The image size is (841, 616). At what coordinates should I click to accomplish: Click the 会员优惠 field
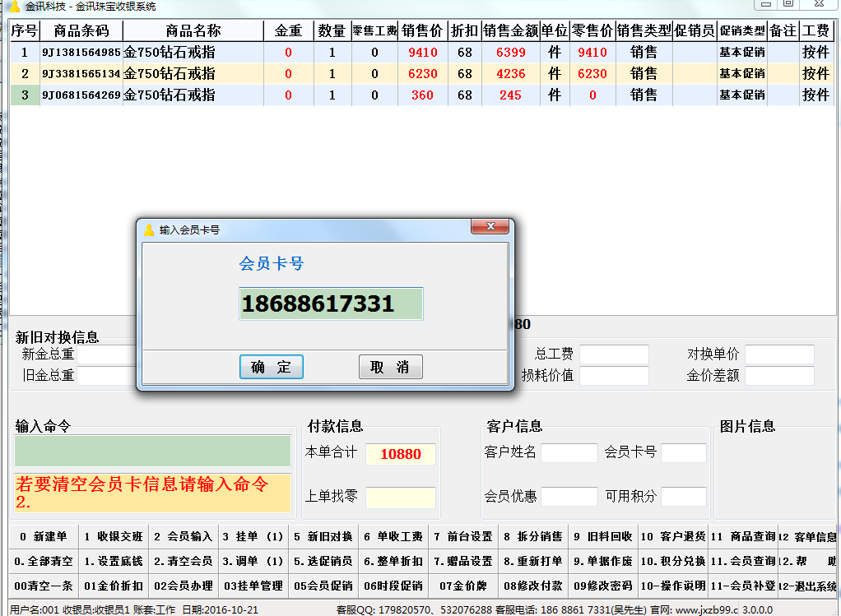[x=569, y=497]
